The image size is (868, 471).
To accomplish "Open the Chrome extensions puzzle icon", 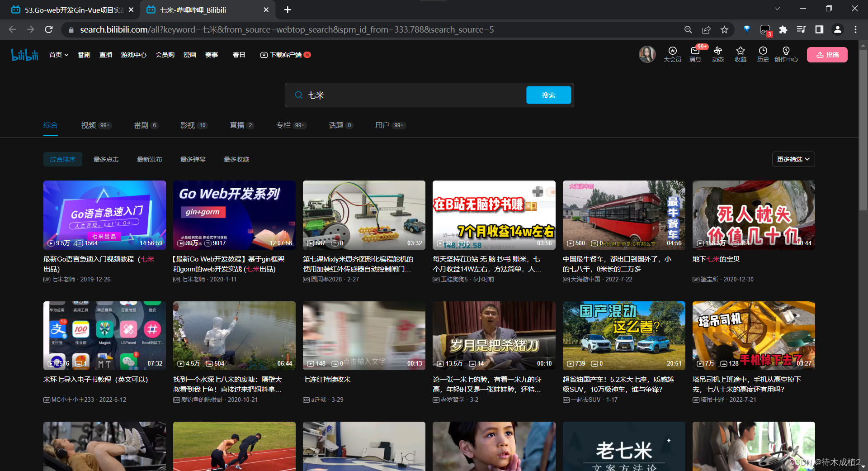I will point(783,29).
